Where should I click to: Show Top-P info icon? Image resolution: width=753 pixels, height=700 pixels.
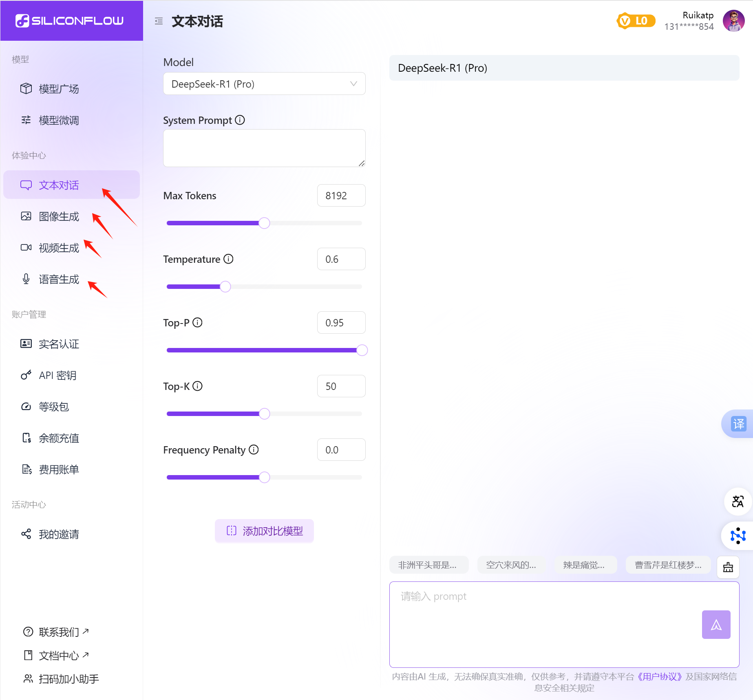tap(198, 323)
